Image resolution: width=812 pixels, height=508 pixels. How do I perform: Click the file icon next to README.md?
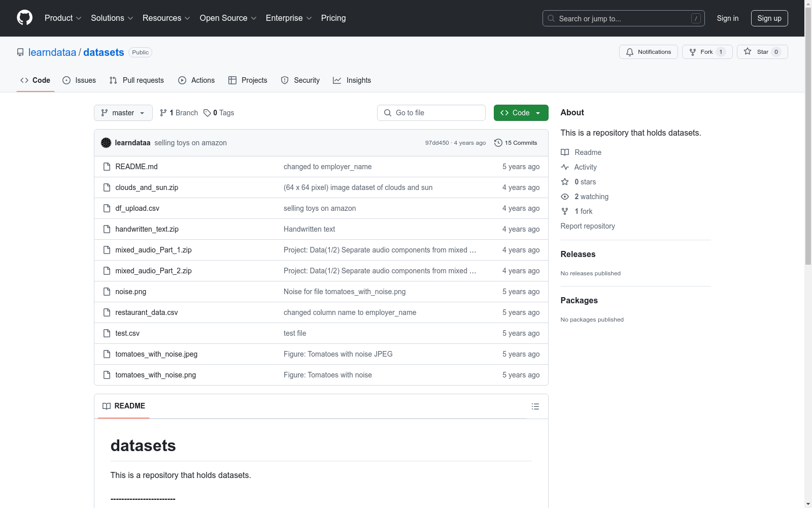(x=107, y=167)
